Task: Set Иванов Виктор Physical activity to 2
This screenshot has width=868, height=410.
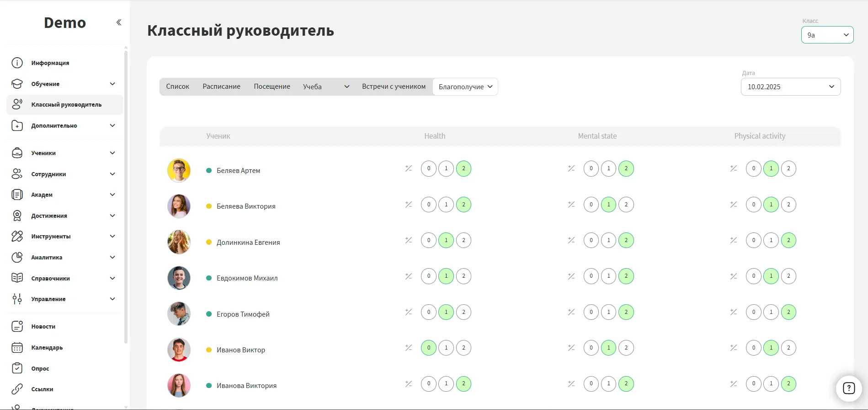Action: [788, 348]
